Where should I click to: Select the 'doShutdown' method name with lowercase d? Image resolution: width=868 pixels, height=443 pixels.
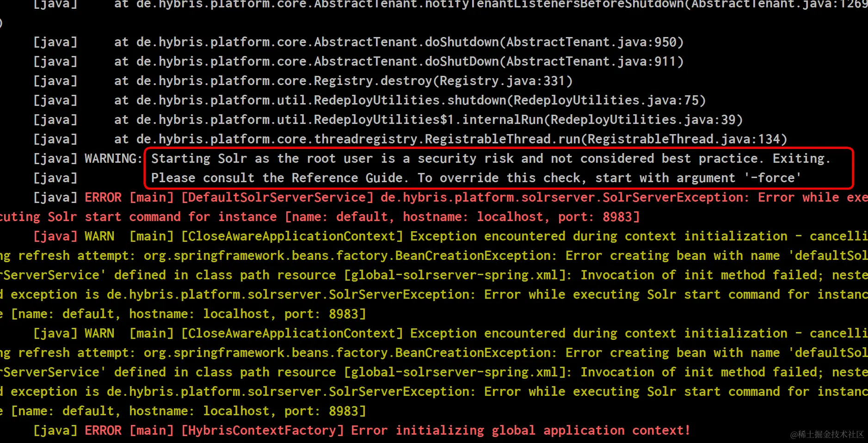tap(462, 42)
